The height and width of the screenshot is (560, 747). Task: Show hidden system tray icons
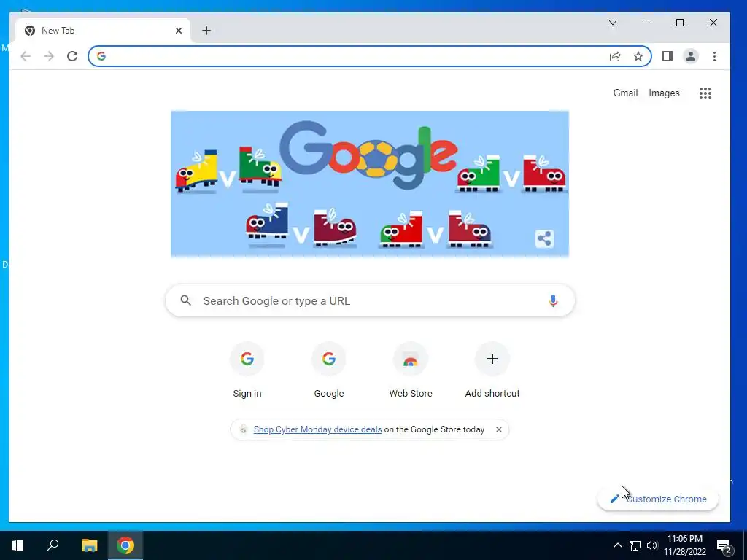pyautogui.click(x=617, y=545)
